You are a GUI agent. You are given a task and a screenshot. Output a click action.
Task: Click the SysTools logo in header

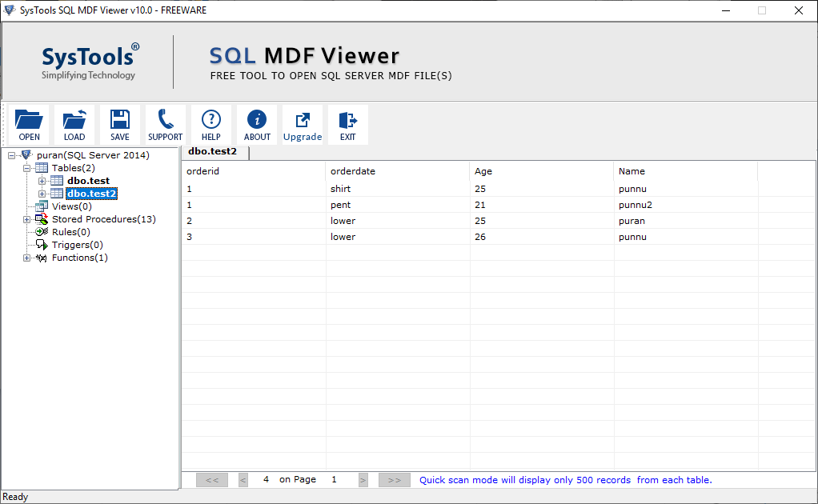click(90, 62)
